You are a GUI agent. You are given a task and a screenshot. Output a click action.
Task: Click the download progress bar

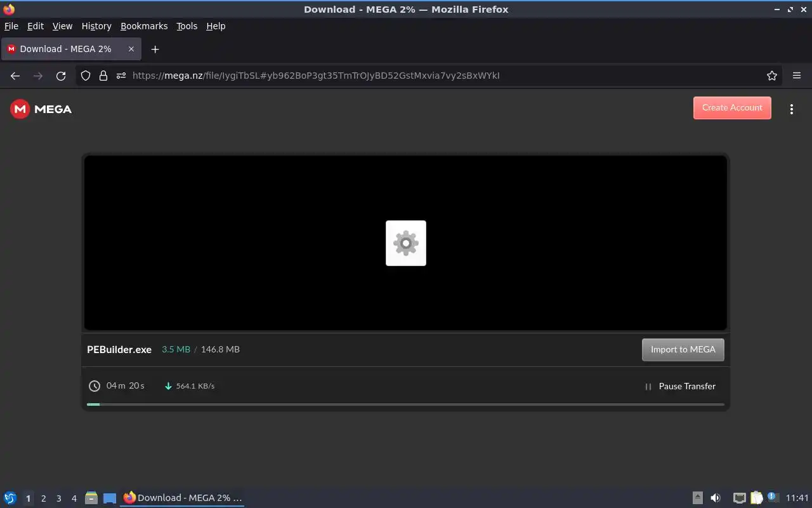[405, 404]
